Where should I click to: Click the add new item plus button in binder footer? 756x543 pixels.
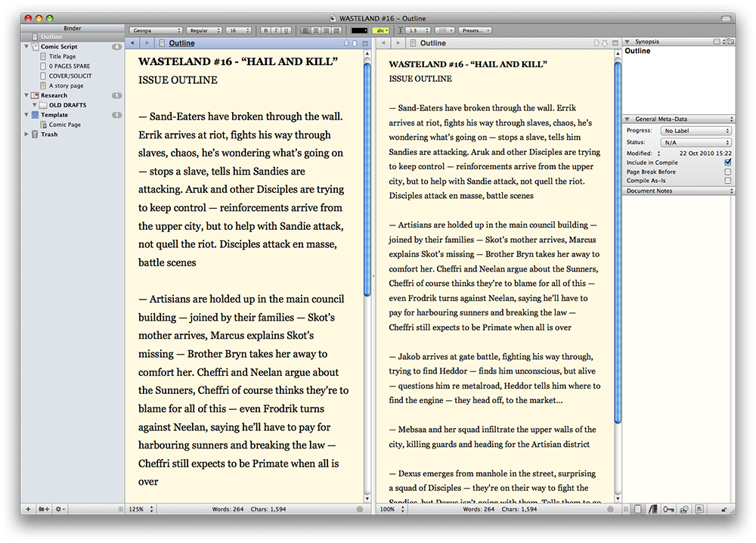tap(29, 510)
